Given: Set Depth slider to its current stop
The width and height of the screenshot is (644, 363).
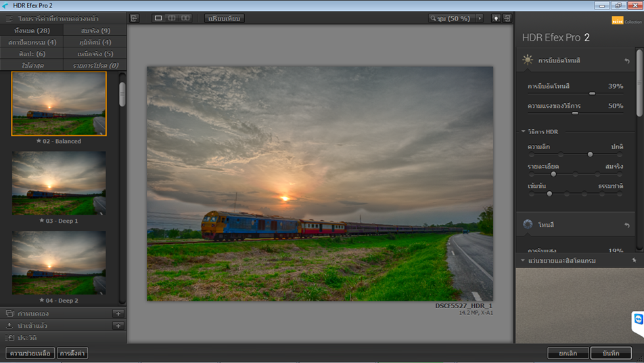Looking at the screenshot, I should coord(590,154).
